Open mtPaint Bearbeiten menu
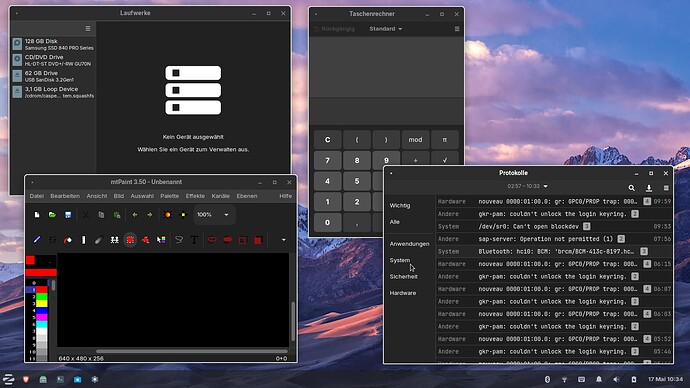Viewport: 690px width, 388px height. click(x=65, y=196)
